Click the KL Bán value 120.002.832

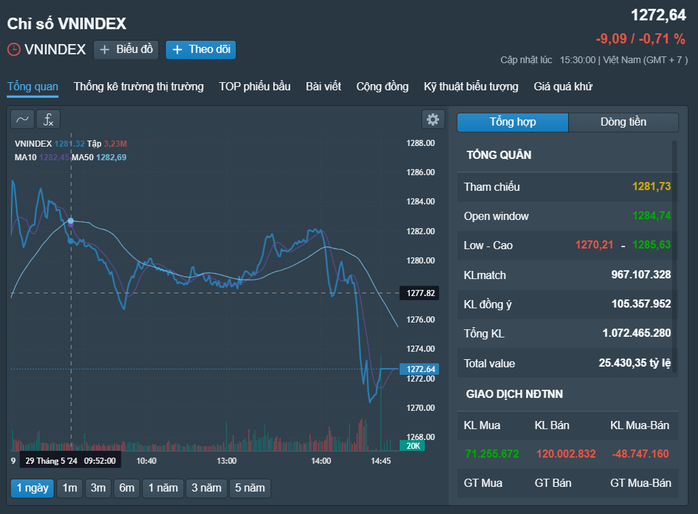(x=566, y=454)
